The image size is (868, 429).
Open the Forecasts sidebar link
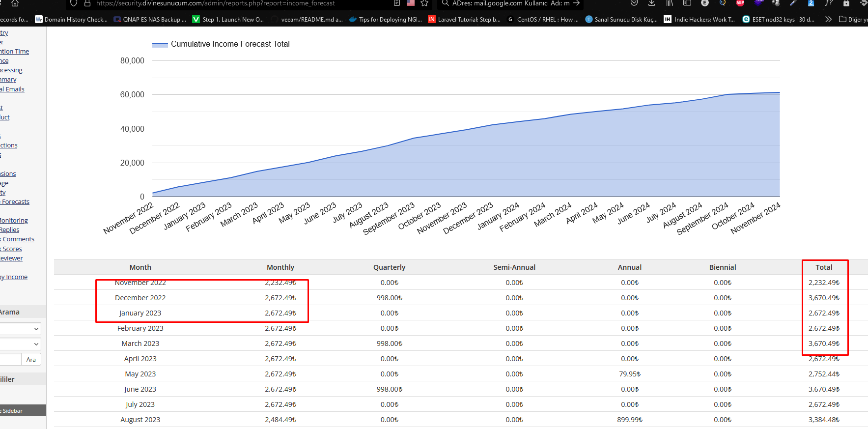[x=15, y=202]
